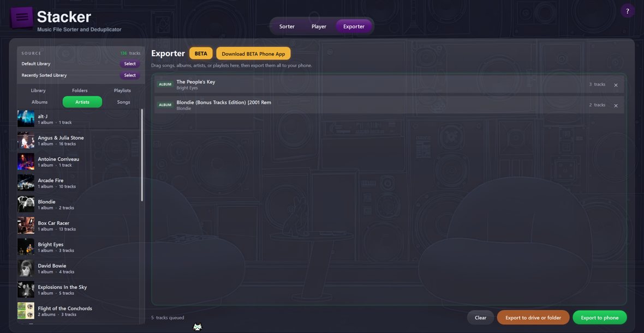The image size is (644, 333).
Task: Select the Explosions In the Sky thumbnail
Action: (x=26, y=289)
